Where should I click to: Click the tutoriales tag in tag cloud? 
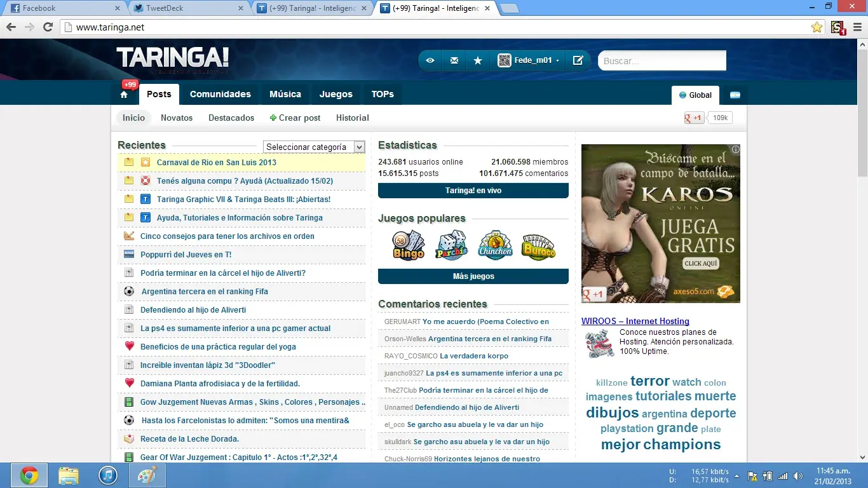[x=663, y=396]
